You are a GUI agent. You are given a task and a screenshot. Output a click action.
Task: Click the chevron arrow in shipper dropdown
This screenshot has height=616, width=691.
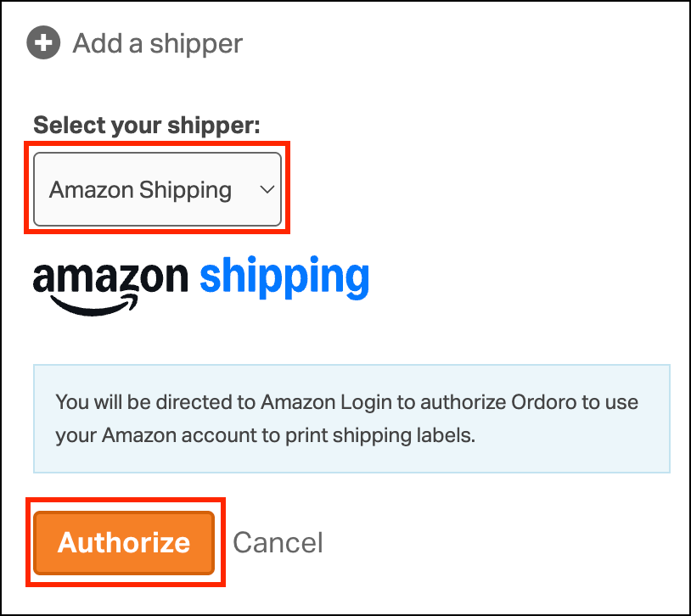click(x=267, y=190)
